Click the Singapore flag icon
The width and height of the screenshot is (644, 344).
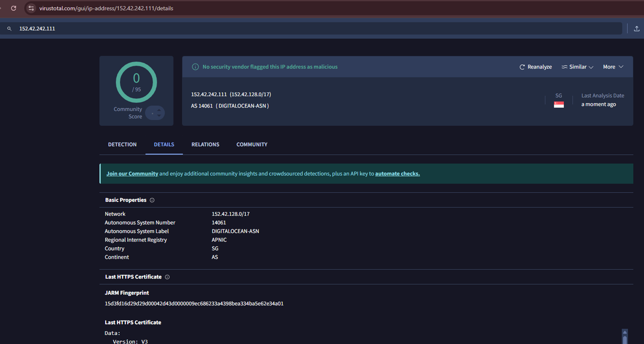[x=558, y=104]
